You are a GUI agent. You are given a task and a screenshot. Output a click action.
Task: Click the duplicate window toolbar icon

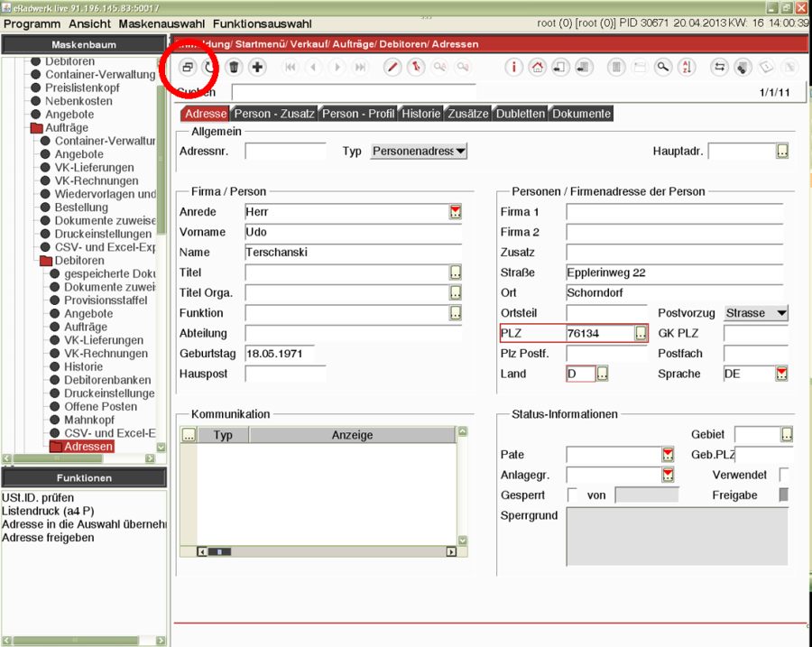click(188, 68)
